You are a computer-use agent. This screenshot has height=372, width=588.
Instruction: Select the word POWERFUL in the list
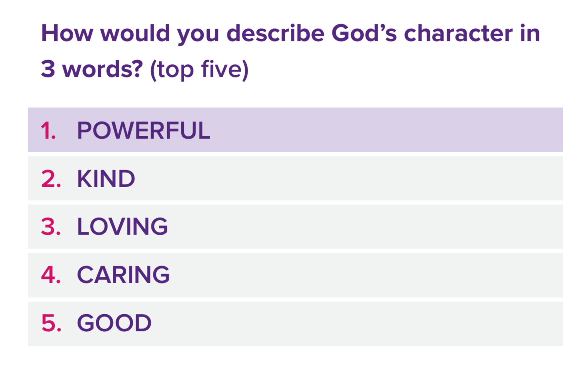pos(143,130)
